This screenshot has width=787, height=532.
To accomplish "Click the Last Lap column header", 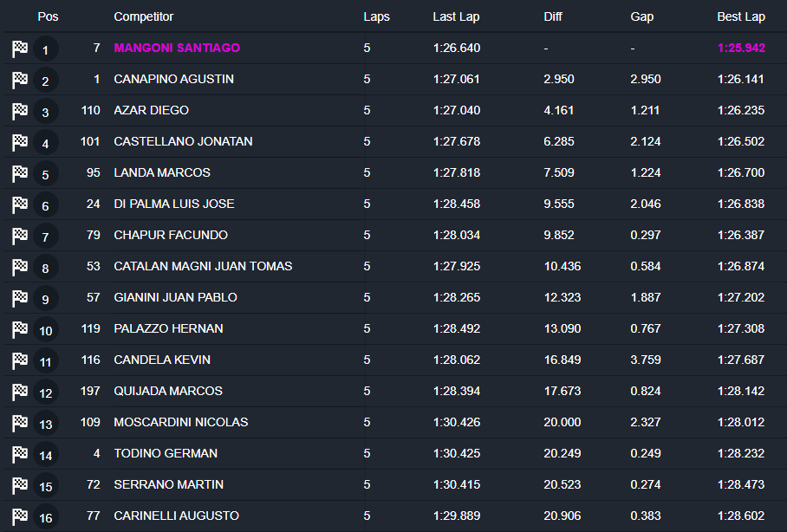I will [456, 16].
